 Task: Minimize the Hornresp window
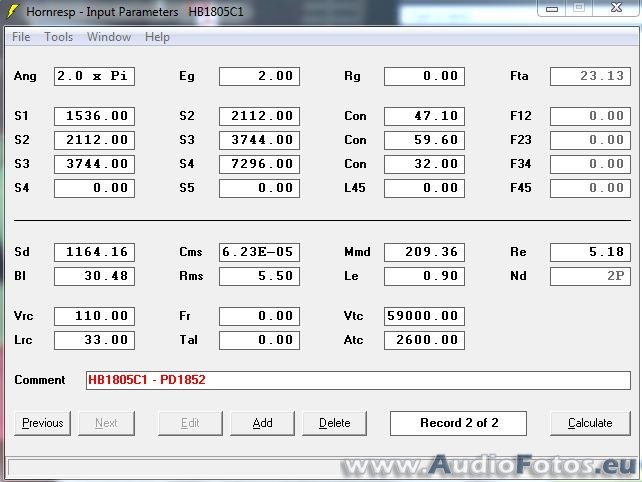[552, 8]
